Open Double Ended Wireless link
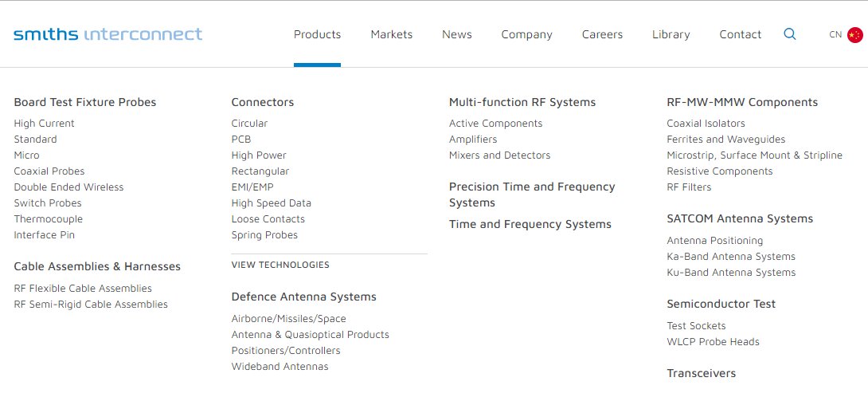 68,187
